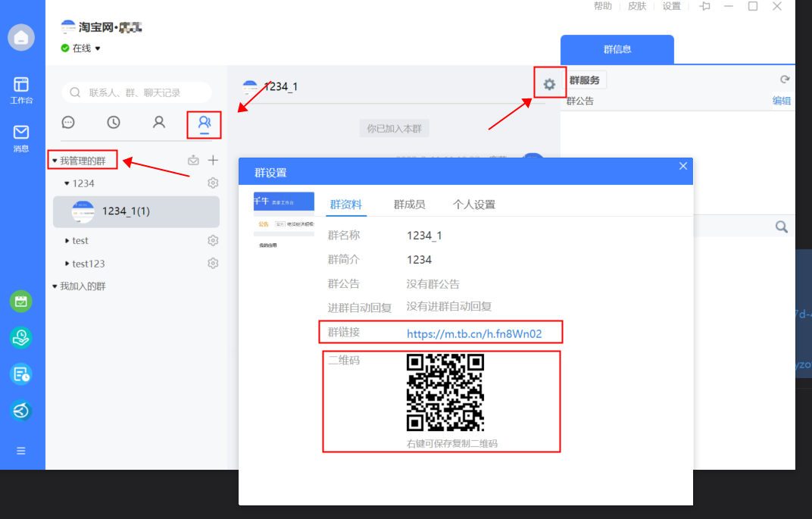This screenshot has width=812, height=519.
Task: Select the 群资料 tab
Action: (x=346, y=205)
